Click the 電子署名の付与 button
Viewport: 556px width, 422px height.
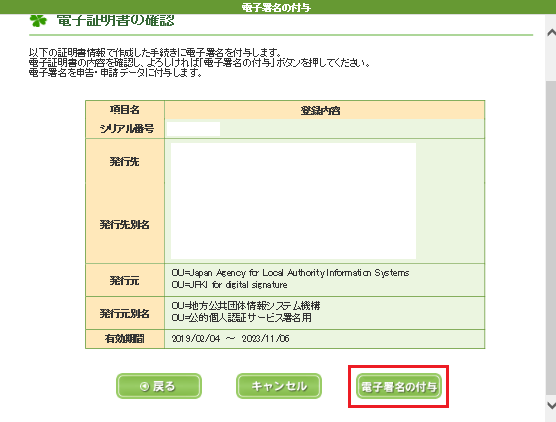click(399, 386)
